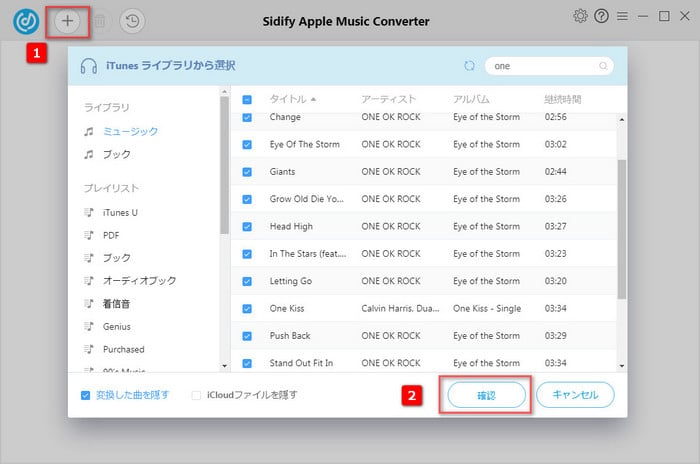Click the 'Letting Go' title text

(291, 281)
